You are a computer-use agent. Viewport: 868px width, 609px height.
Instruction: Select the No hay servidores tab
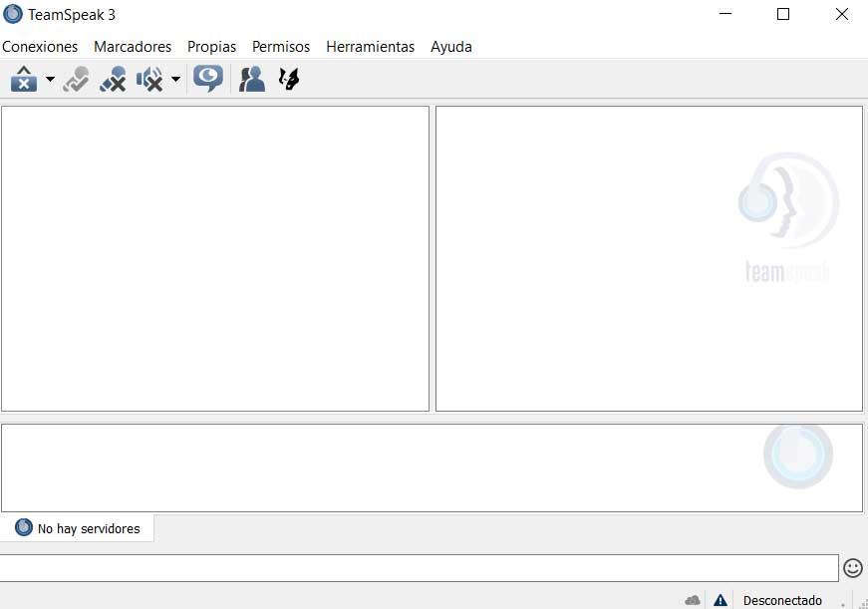[x=77, y=528]
